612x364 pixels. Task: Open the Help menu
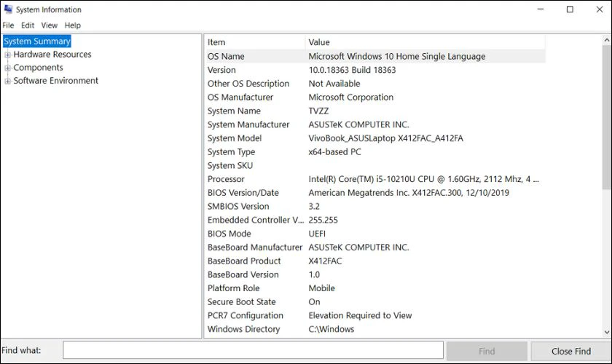coord(73,25)
